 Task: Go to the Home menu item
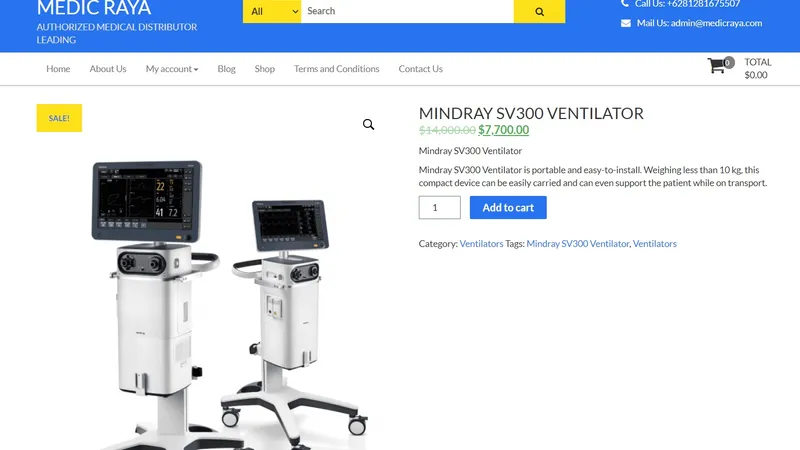58,69
